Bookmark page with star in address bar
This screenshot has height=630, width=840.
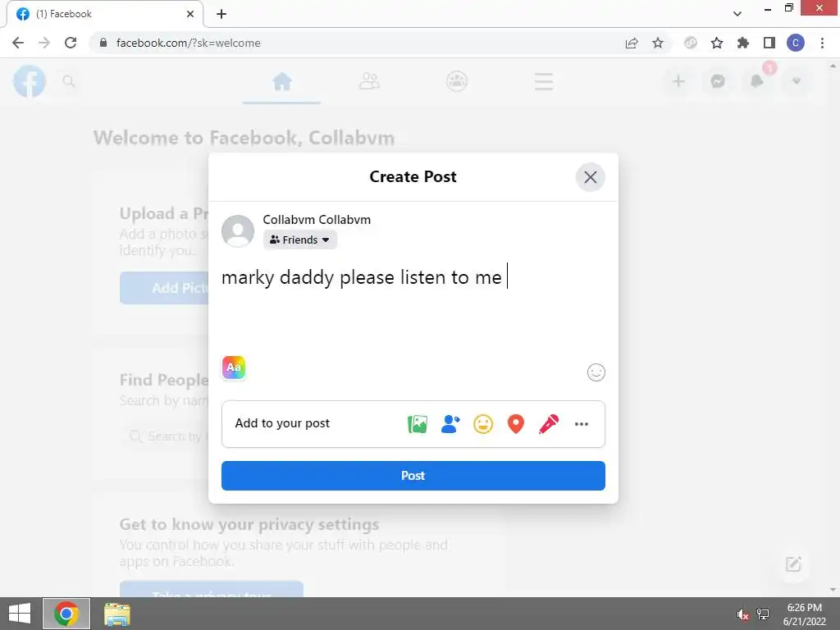click(658, 43)
